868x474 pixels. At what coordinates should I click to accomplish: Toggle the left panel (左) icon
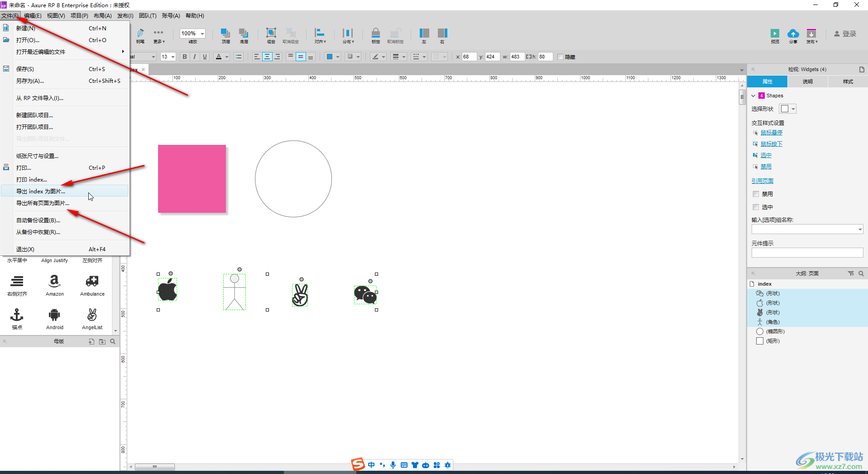tap(424, 35)
